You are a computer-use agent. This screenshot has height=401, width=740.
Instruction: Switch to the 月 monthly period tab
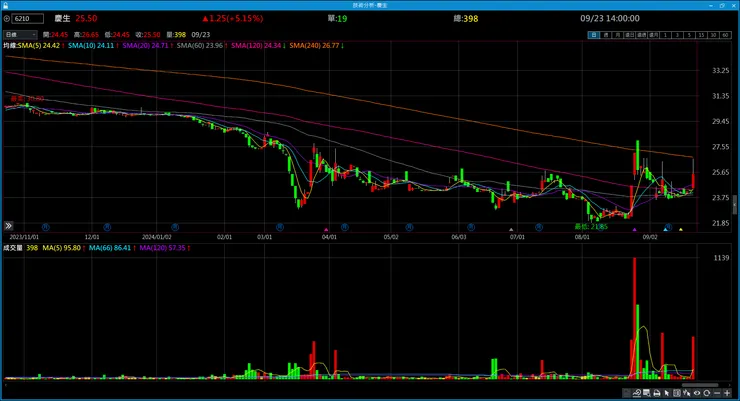pyautogui.click(x=618, y=35)
